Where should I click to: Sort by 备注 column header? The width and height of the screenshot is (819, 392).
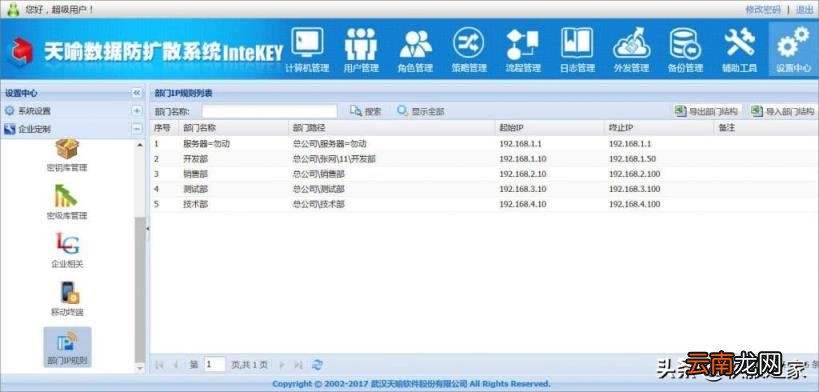point(766,128)
